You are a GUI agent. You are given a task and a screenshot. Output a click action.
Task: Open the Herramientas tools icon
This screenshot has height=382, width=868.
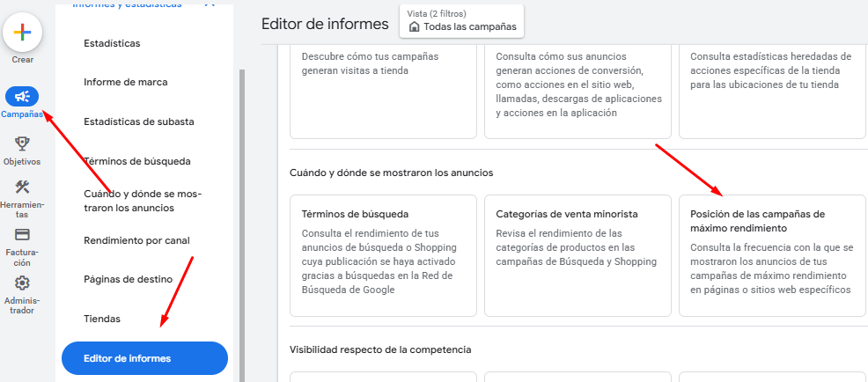(x=22, y=187)
